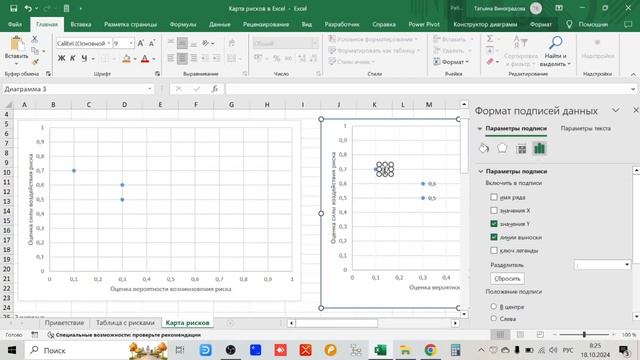
Task: Uncheck the 'линии выноски' checkbox
Action: click(494, 237)
